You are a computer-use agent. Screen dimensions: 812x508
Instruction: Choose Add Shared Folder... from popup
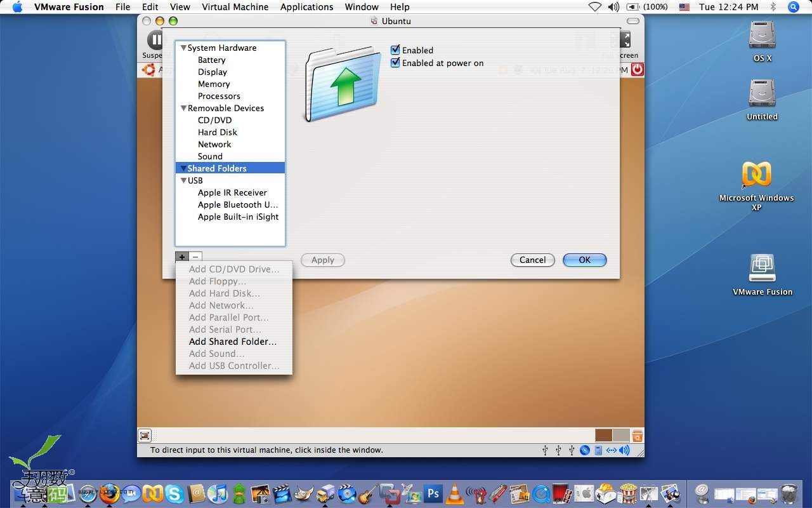(x=233, y=342)
